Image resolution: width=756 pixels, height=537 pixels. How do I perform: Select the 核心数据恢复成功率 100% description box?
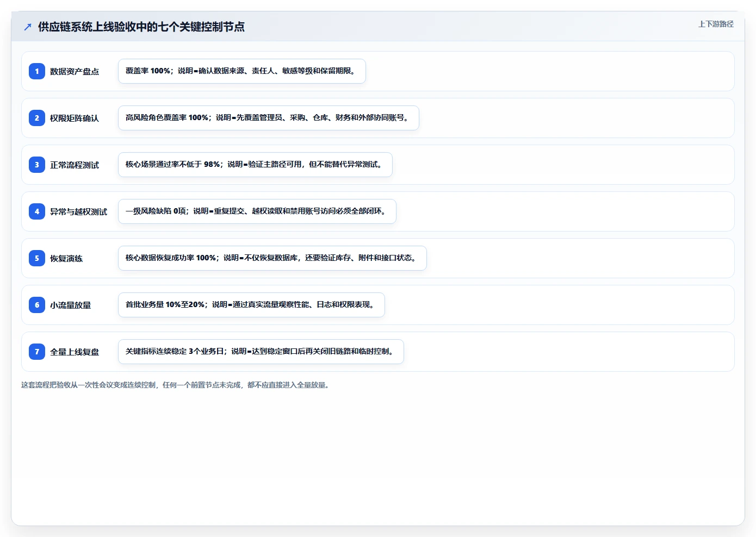(x=272, y=258)
